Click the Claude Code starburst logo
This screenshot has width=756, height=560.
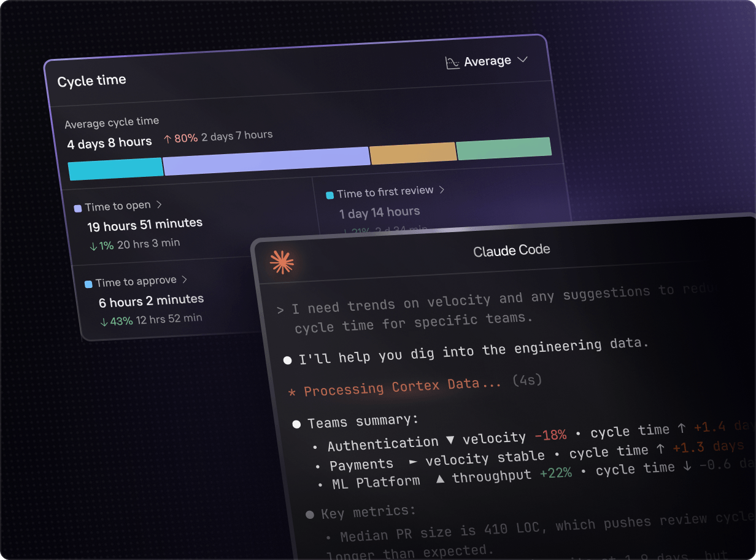[282, 262]
